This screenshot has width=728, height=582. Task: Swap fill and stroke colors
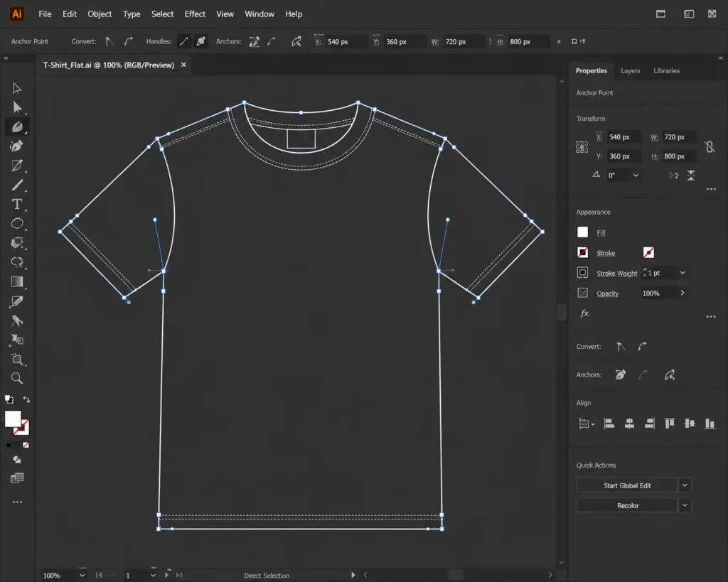click(26, 399)
